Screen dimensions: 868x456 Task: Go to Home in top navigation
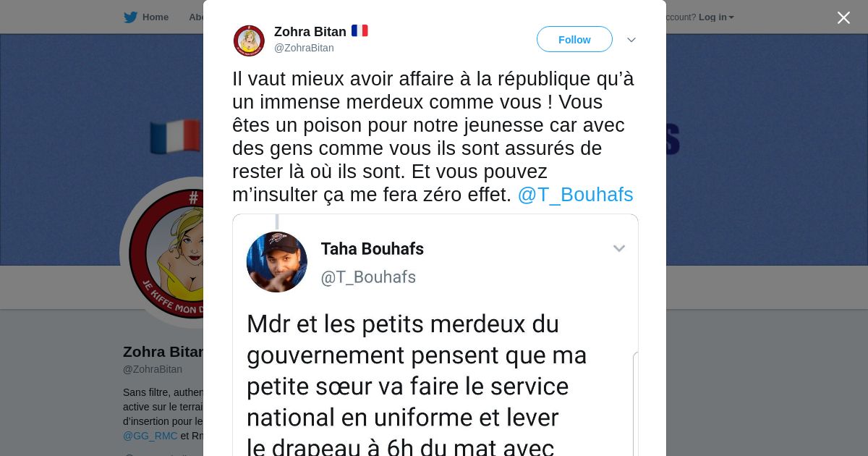(x=155, y=17)
